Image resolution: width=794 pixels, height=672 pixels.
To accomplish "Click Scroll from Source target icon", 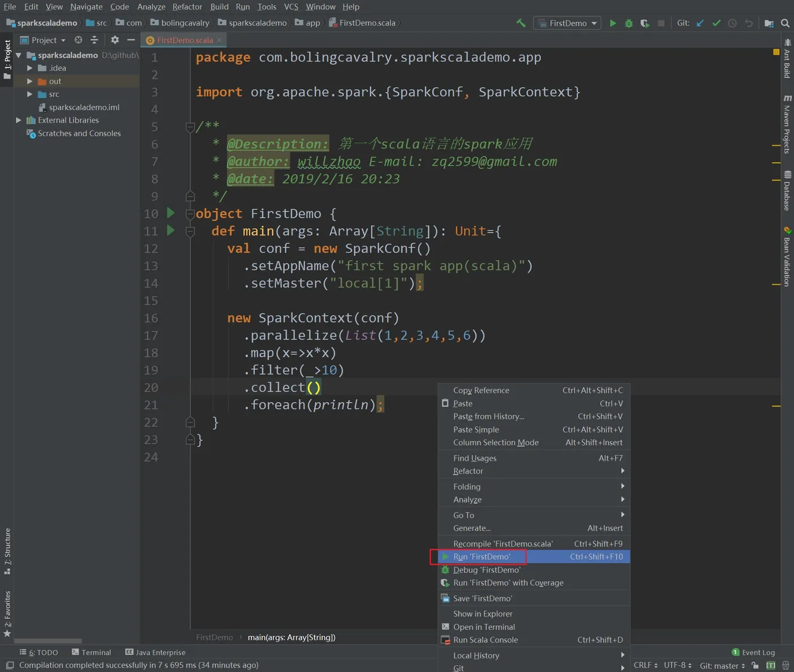I will click(78, 40).
